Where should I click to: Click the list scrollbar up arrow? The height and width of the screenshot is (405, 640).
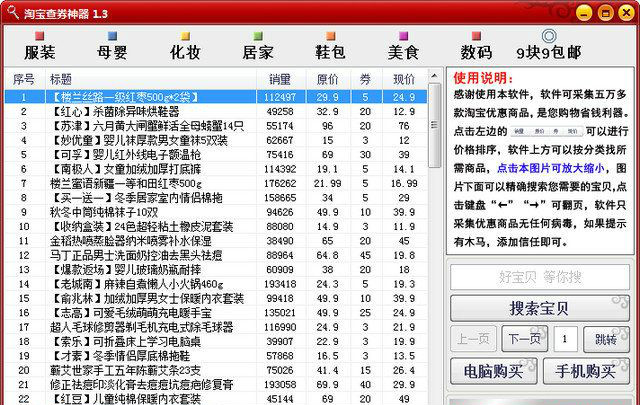click(434, 76)
